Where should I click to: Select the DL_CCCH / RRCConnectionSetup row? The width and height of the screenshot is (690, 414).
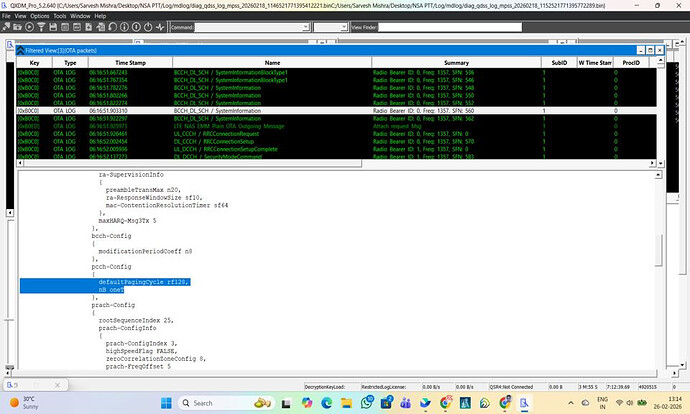pyautogui.click(x=337, y=141)
